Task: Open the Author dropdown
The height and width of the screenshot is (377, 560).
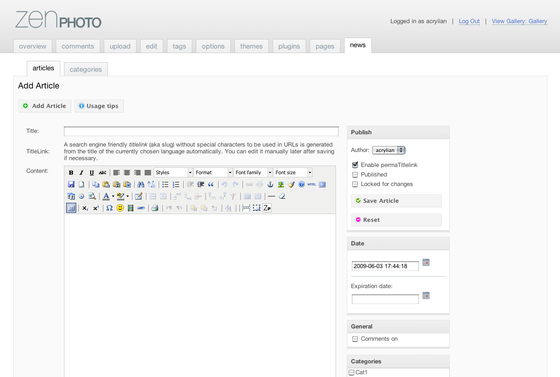Action: pyautogui.click(x=389, y=150)
